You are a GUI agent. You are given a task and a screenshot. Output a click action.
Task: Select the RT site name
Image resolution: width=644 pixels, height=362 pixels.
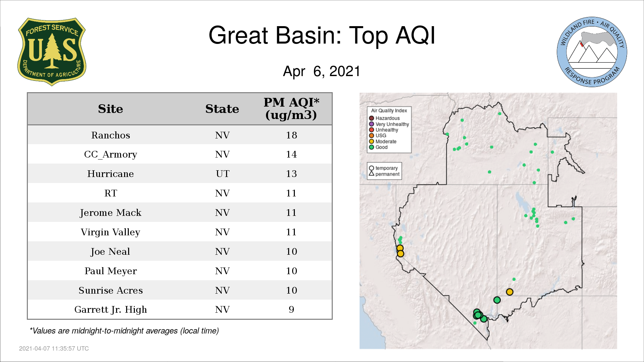coord(111,193)
